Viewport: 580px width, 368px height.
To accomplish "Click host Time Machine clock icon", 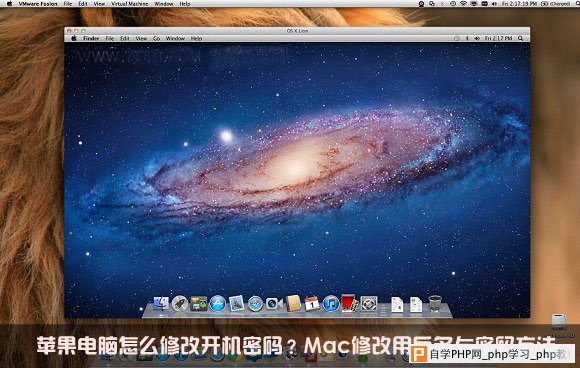I will pyautogui.click(x=453, y=4).
